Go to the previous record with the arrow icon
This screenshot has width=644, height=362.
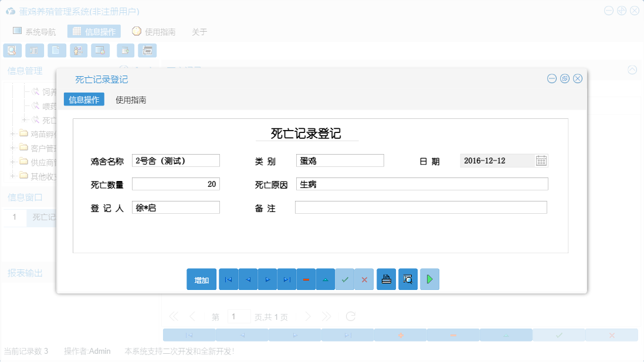click(248, 279)
